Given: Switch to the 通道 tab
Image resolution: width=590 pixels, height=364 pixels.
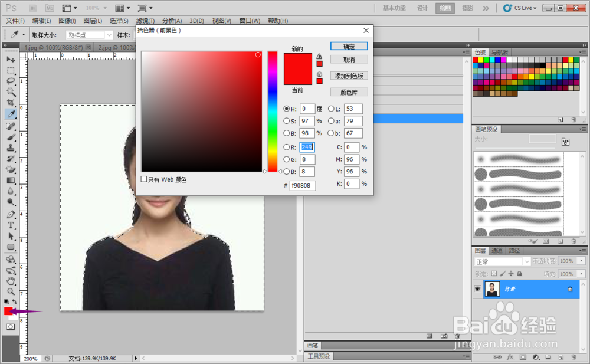Looking at the screenshot, I should click(x=497, y=251).
